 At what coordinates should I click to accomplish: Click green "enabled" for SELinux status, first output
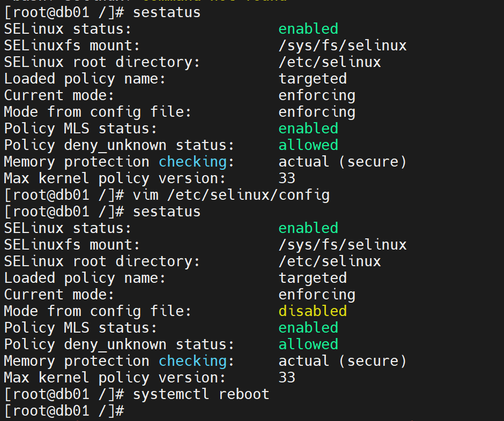308,28
